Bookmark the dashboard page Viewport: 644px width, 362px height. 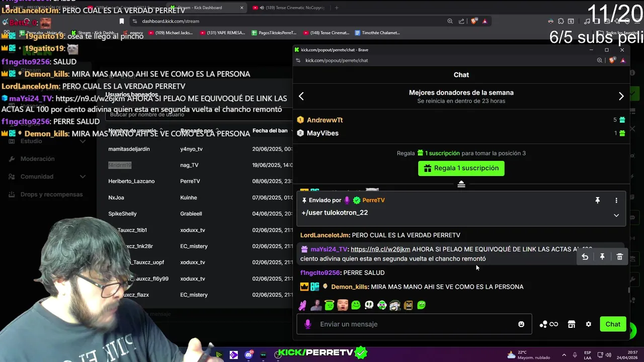click(x=121, y=21)
